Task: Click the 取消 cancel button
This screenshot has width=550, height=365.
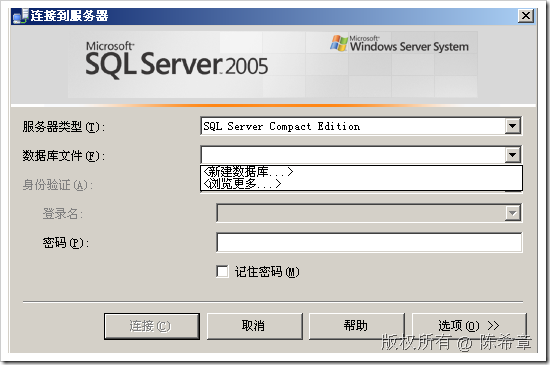Action: [254, 326]
